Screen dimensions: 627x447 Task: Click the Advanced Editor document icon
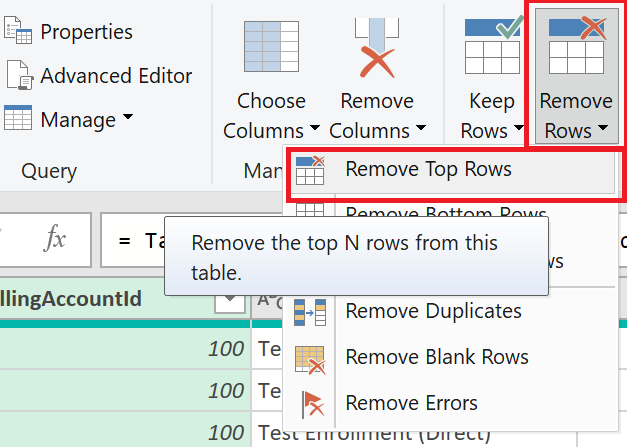point(19,75)
